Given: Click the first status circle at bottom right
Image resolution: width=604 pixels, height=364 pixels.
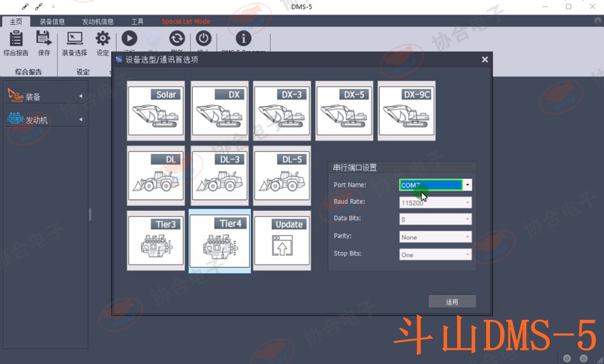Looking at the screenshot, I should pos(567,358).
